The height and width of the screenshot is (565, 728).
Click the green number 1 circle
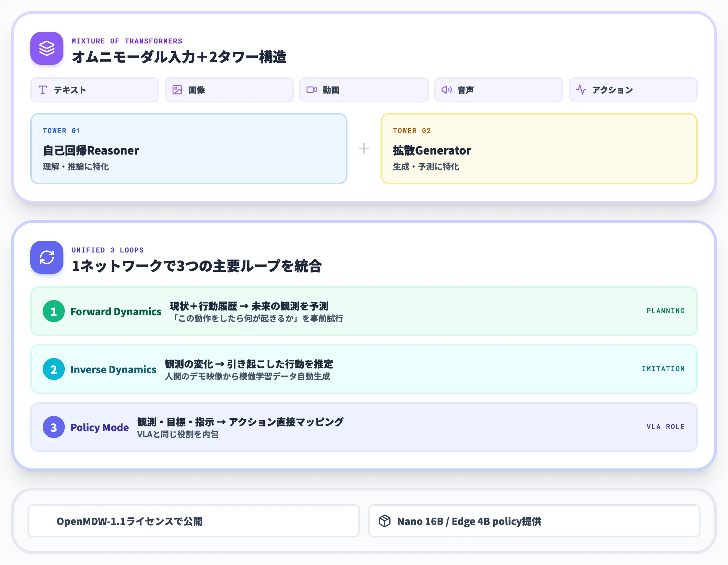[54, 311]
